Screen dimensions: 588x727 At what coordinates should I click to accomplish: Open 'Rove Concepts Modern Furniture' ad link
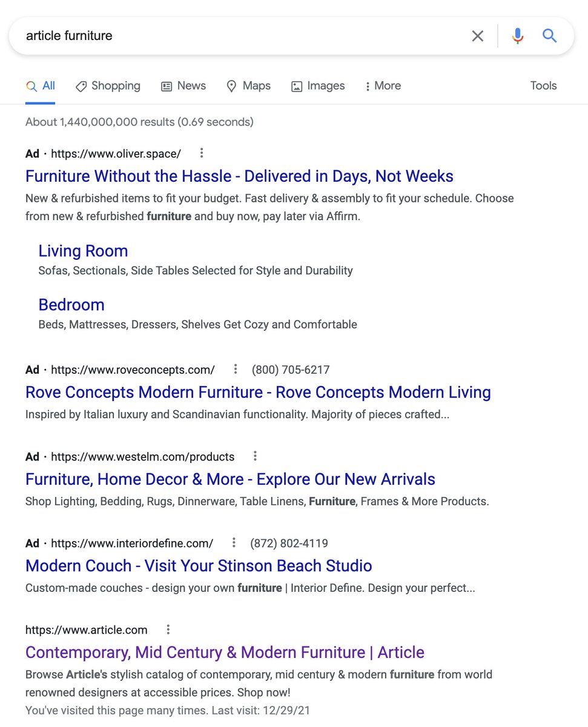pyautogui.click(x=258, y=392)
